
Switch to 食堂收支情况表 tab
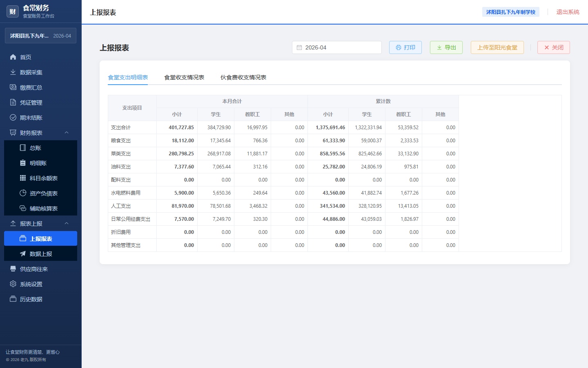pyautogui.click(x=184, y=77)
